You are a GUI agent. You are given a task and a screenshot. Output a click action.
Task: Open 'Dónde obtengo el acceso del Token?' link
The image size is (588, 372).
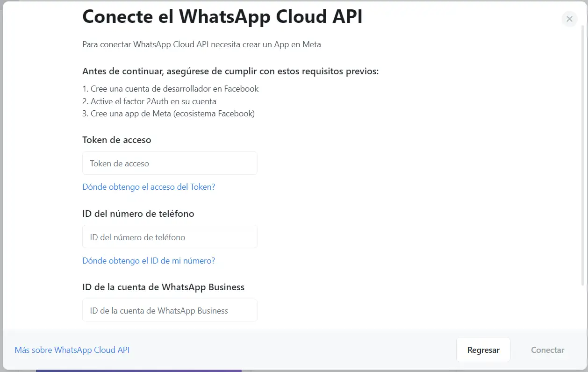(x=149, y=187)
